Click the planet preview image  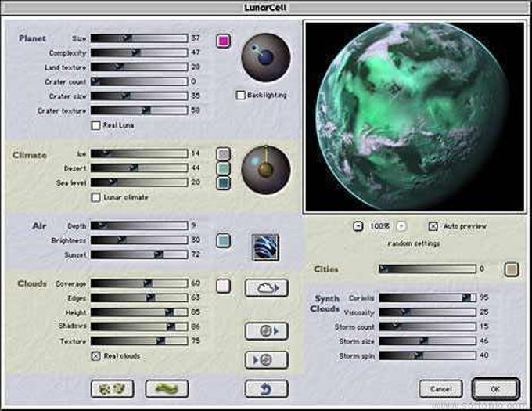415,117
